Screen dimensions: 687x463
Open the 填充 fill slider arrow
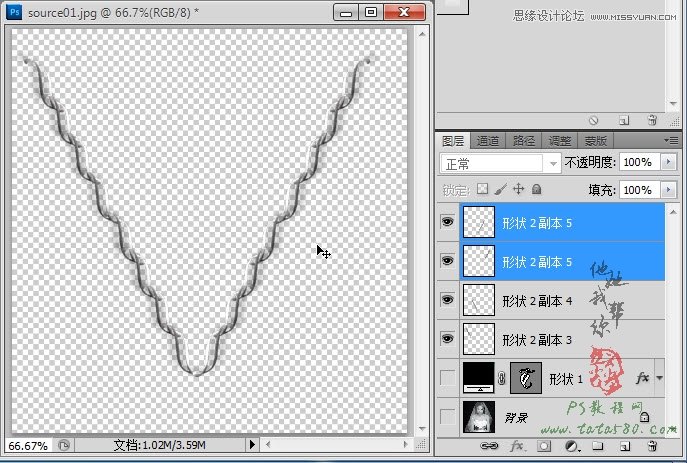668,190
